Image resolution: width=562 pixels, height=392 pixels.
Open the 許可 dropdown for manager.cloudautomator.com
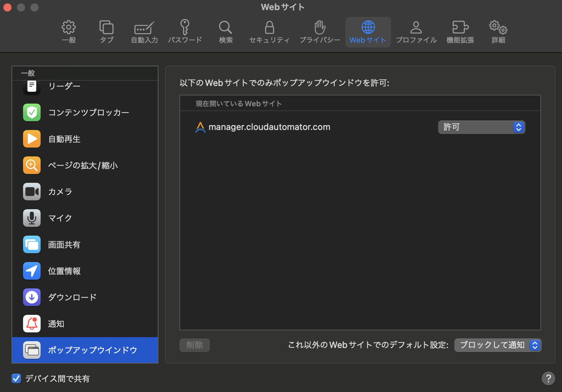481,127
